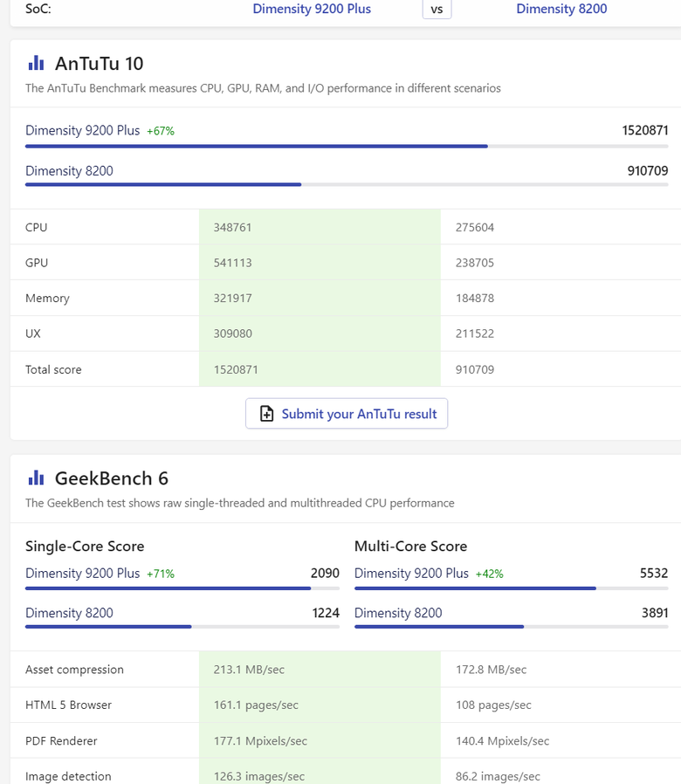Image resolution: width=681 pixels, height=784 pixels.
Task: Open Dimensity 8200 link under Single-Core Score
Action: pos(69,613)
